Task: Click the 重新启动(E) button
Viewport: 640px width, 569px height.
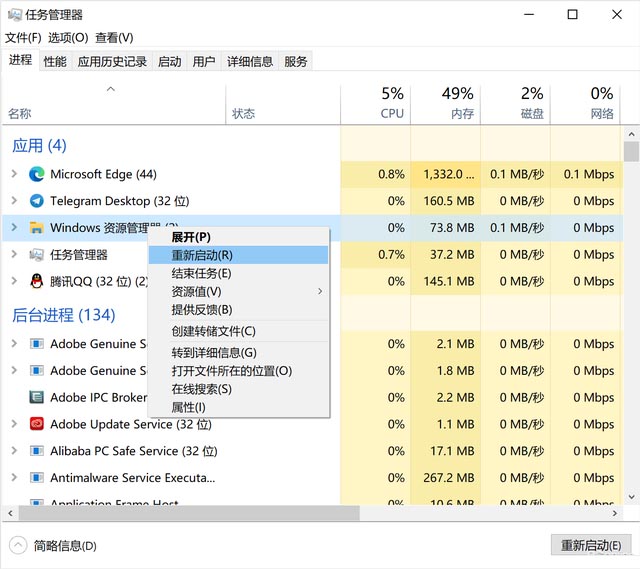Action: click(591, 545)
